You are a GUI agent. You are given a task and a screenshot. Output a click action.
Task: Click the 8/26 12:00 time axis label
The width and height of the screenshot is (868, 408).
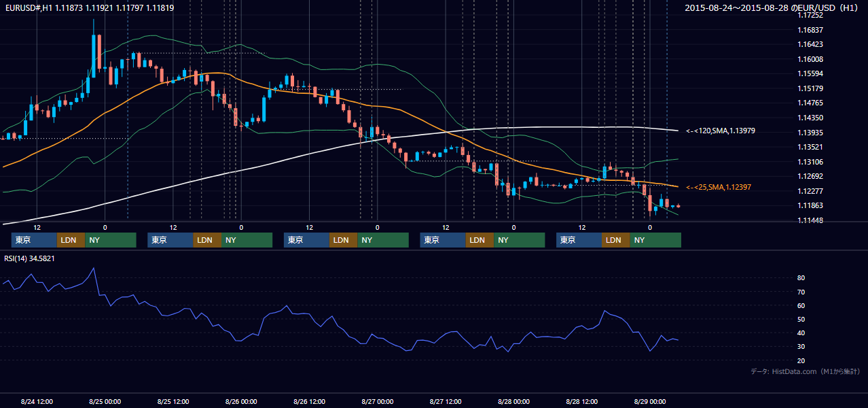pos(309,401)
